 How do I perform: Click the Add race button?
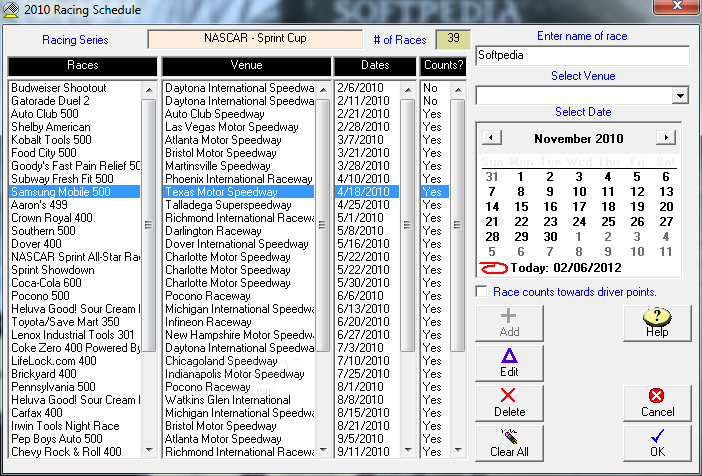click(509, 323)
